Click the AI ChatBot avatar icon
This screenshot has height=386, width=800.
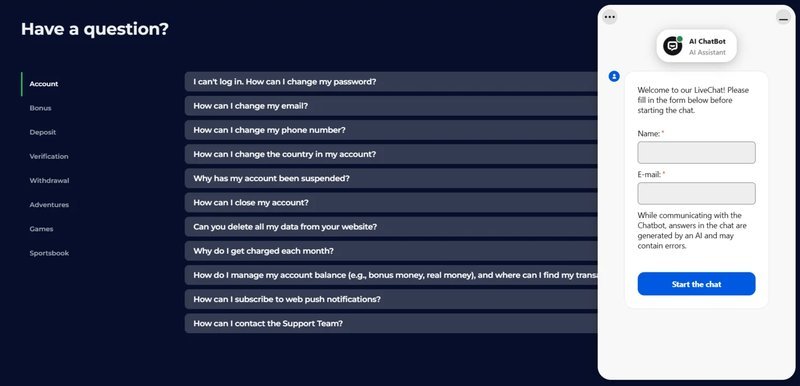[x=672, y=45]
